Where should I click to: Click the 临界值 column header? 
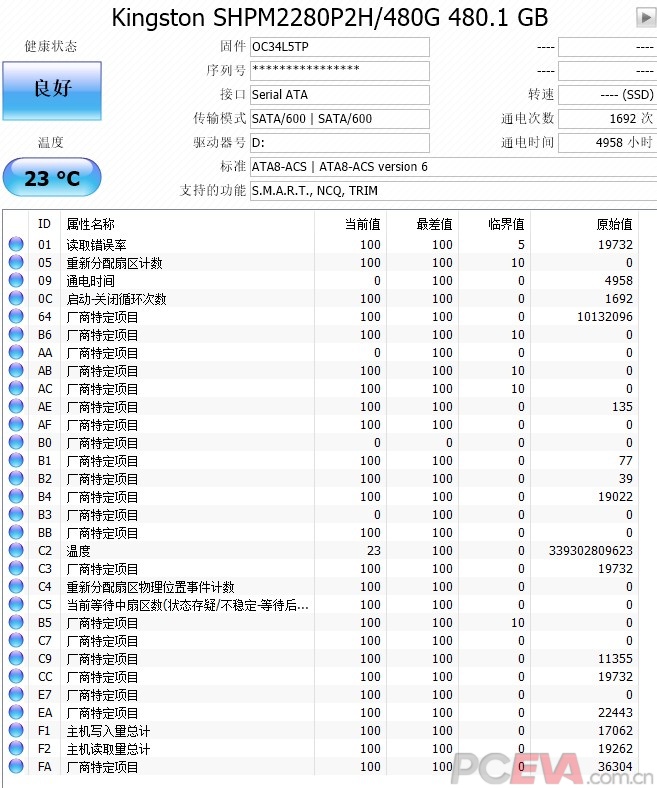click(x=506, y=224)
